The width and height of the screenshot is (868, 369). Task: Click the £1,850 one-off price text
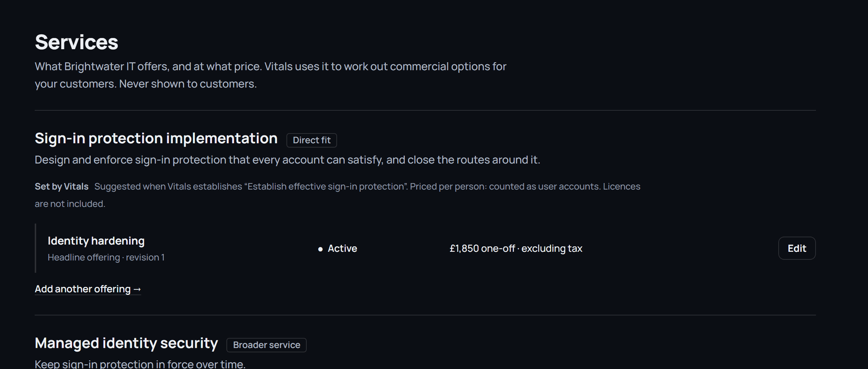coord(482,248)
